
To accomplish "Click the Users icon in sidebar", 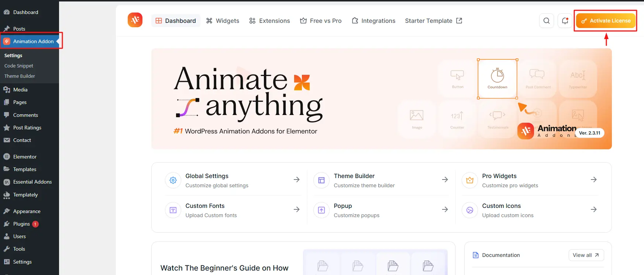I will (7, 236).
